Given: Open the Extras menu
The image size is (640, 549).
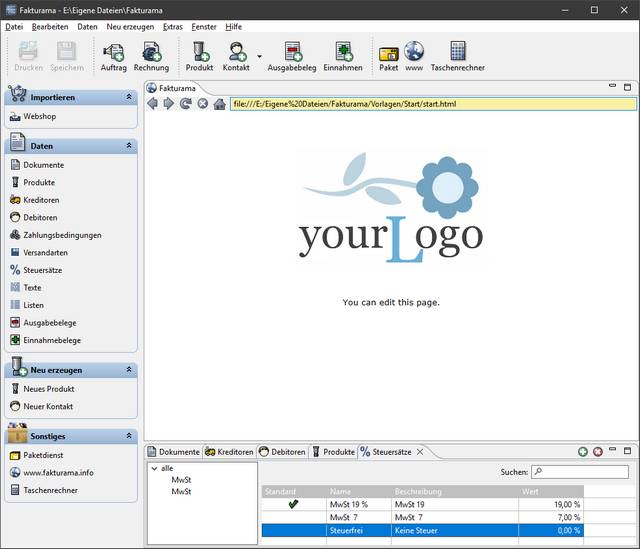Looking at the screenshot, I should 173,26.
